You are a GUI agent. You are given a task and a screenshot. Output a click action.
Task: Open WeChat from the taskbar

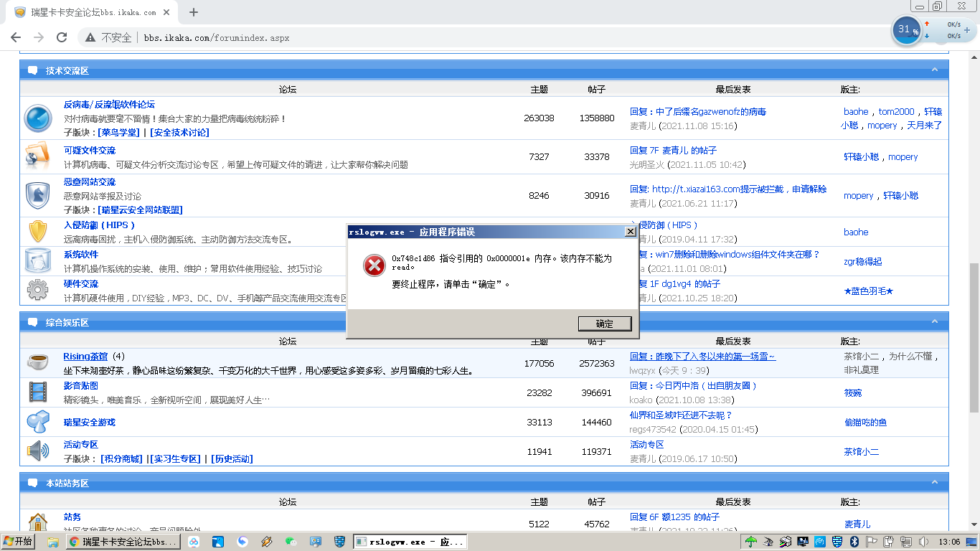click(x=291, y=542)
